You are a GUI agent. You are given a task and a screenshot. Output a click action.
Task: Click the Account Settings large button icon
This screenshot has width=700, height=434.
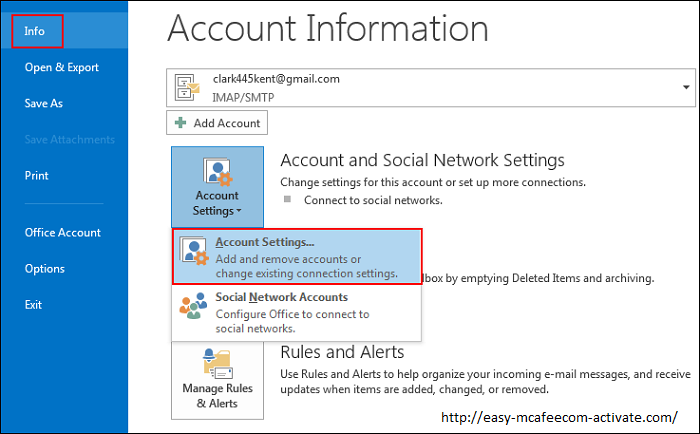pos(218,171)
